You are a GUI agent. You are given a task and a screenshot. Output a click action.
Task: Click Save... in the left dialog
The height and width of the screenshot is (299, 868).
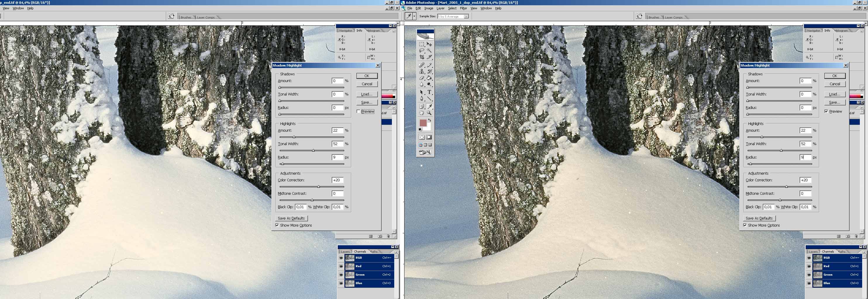pyautogui.click(x=367, y=102)
